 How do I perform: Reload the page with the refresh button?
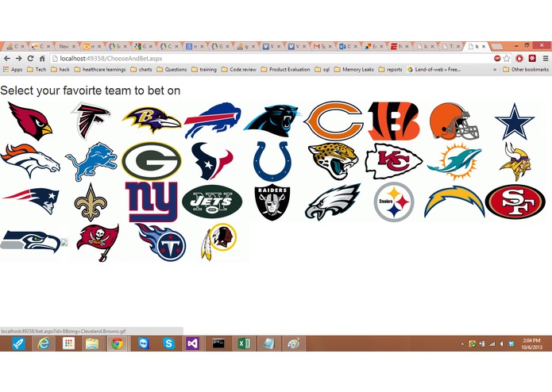pos(31,59)
